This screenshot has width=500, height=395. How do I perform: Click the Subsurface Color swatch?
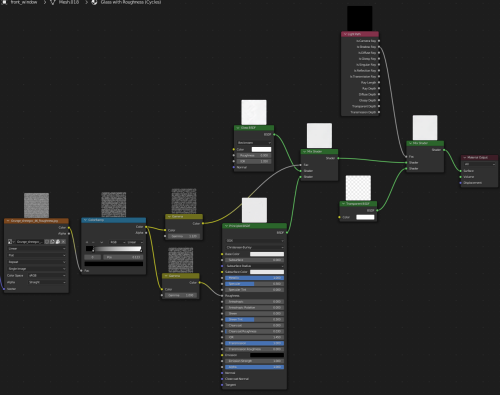(267, 272)
